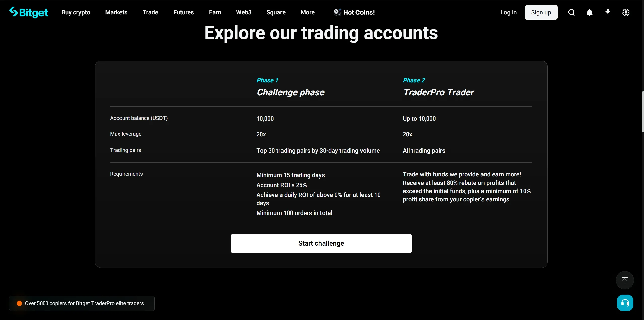
Task: Click the scroll-to-top arrow button
Action: [625, 280]
